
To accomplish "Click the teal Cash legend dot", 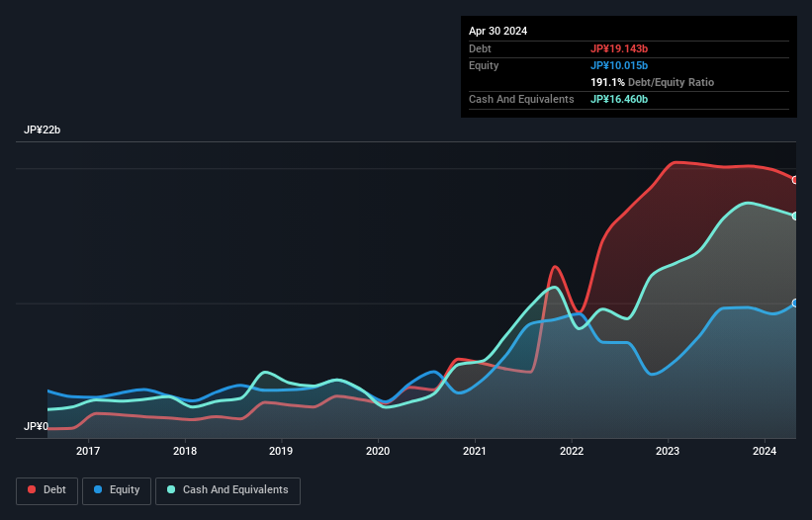I will coord(171,489).
